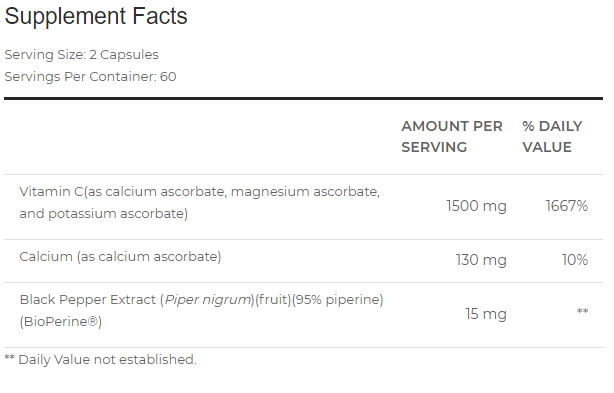Click the Supplement Facts heading

(96, 16)
